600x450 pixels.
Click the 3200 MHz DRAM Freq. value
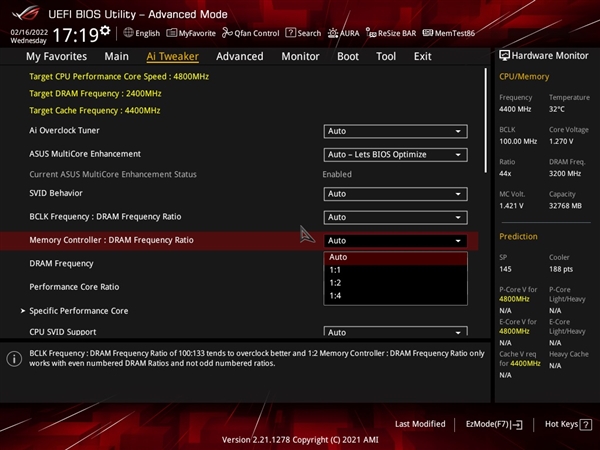tap(565, 174)
